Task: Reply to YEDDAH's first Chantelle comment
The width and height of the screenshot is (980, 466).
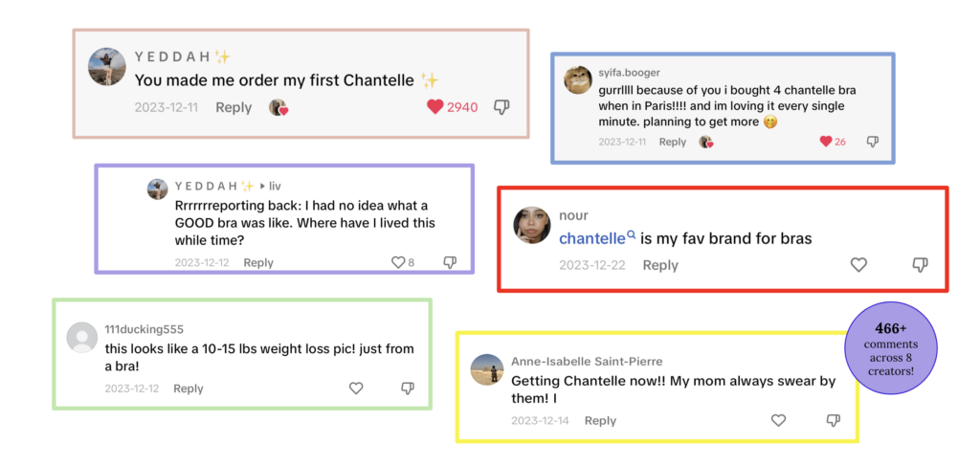Action: click(x=234, y=107)
